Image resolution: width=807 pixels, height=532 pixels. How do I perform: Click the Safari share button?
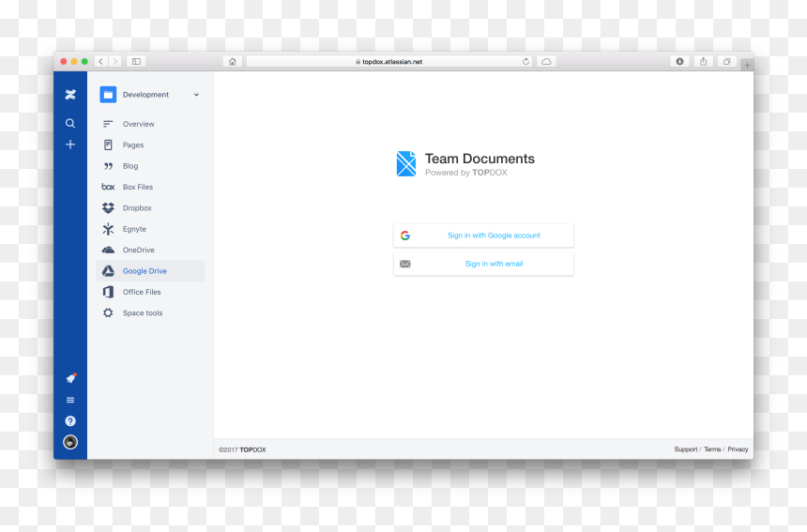[704, 62]
